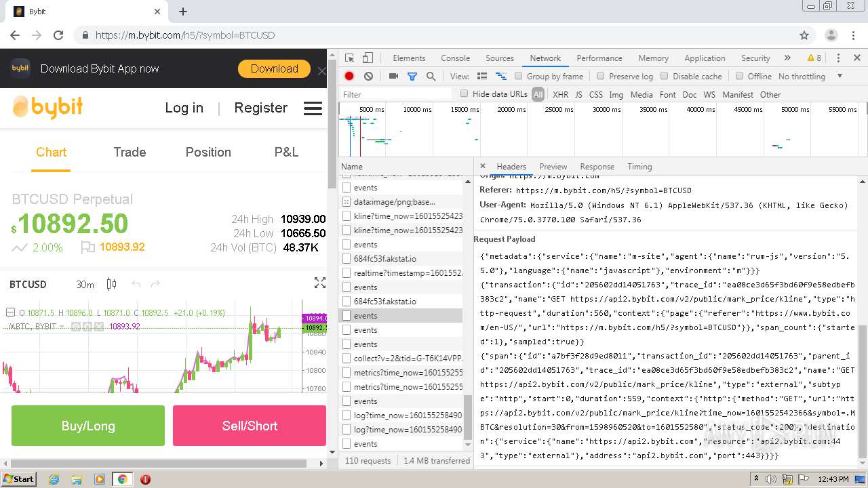Click the chart undo arrow
868x488 pixels.
(136, 284)
